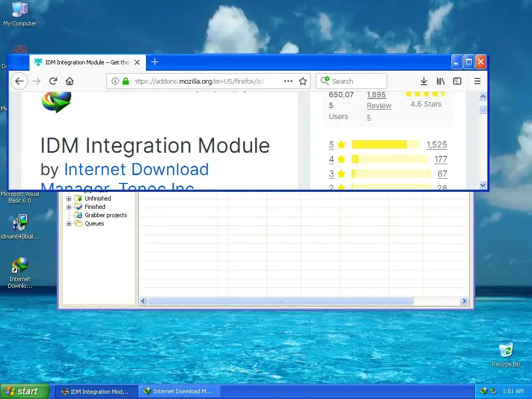Click the 5-star rating bar
532x399 pixels.
(386, 145)
